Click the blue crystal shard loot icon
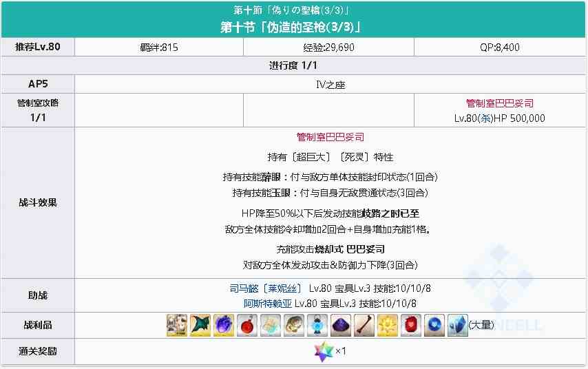This screenshot has width=588, height=369. pos(457,325)
